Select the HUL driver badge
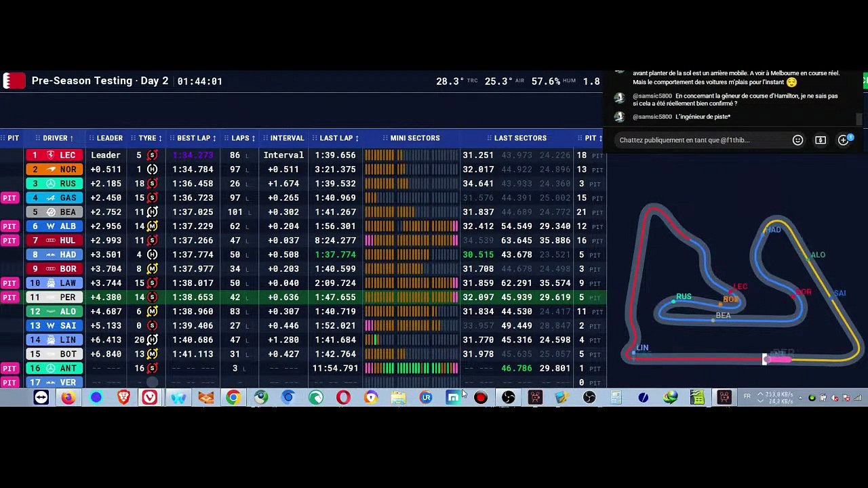Viewport: 868px width, 488px height. click(54, 241)
